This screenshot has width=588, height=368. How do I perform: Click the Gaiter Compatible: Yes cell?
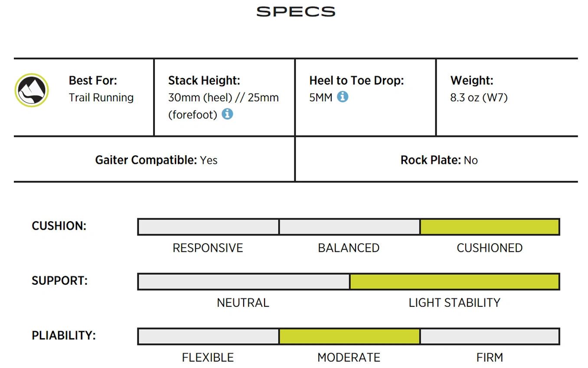[x=154, y=160]
